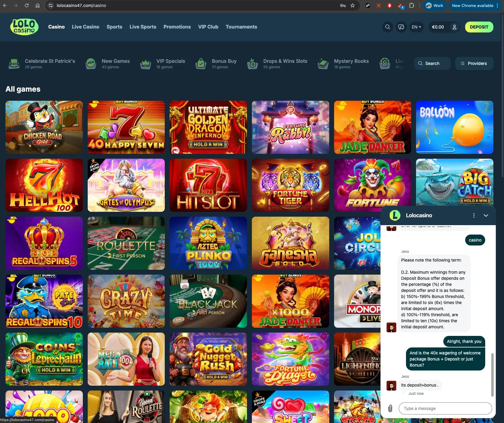This screenshot has height=423, width=504.
Task: Open the Celebrate St Patrick's category
Action: click(x=42, y=63)
